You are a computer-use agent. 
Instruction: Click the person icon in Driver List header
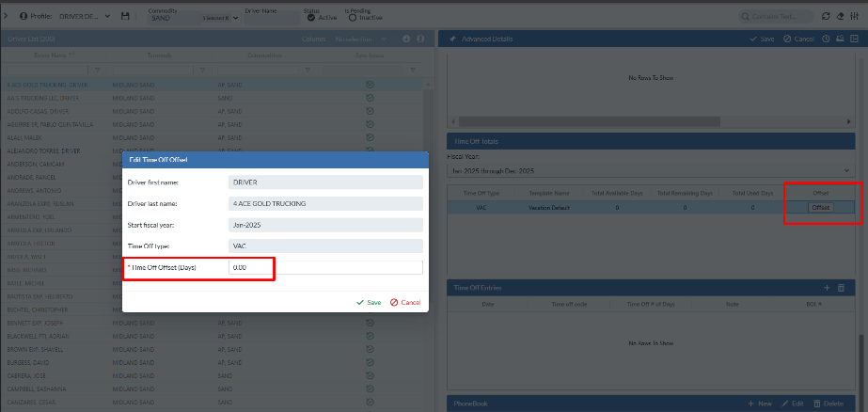point(420,40)
